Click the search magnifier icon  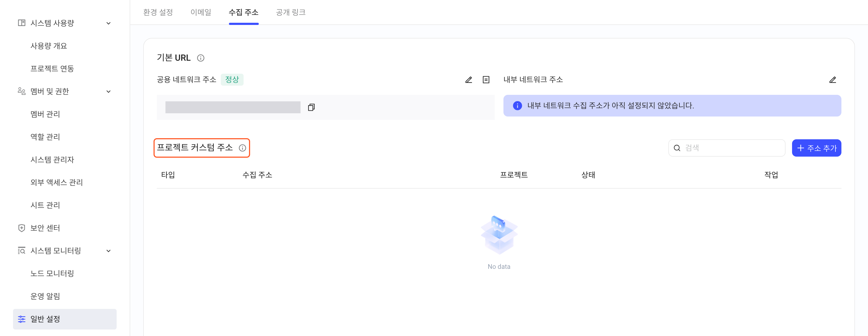click(x=676, y=148)
